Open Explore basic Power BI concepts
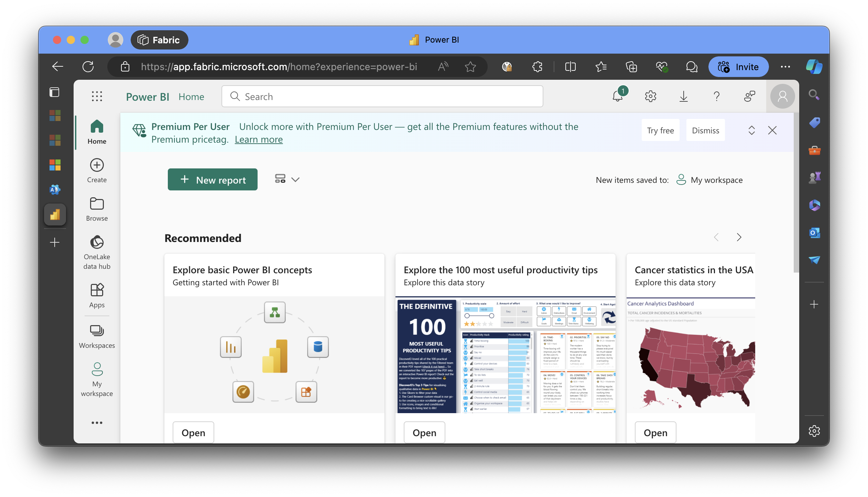The width and height of the screenshot is (868, 497). click(193, 433)
